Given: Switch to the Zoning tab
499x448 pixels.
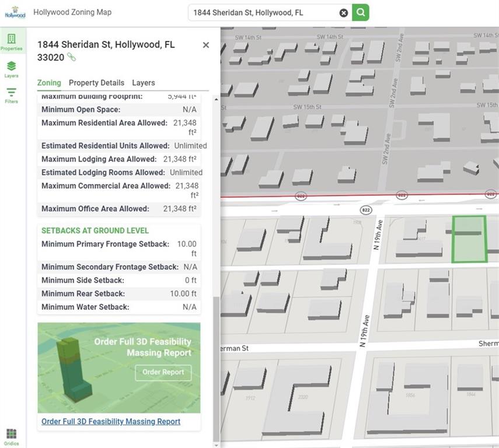Looking at the screenshot, I should [x=49, y=83].
